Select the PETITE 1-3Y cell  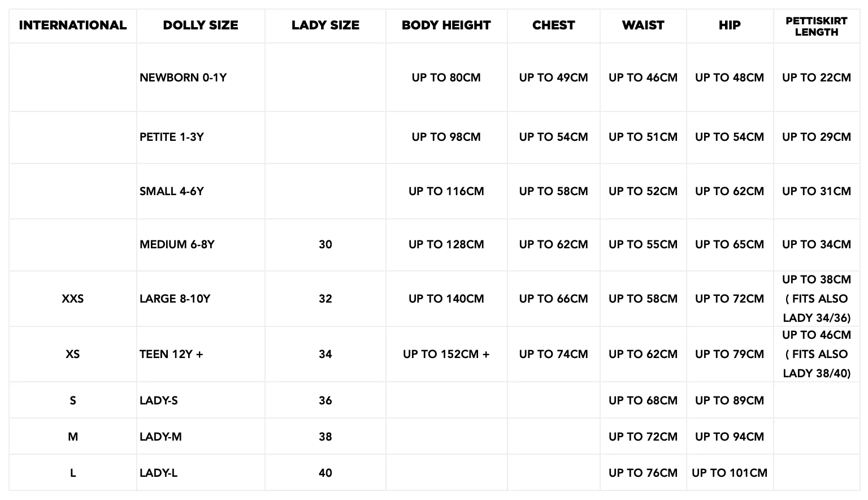tap(172, 137)
